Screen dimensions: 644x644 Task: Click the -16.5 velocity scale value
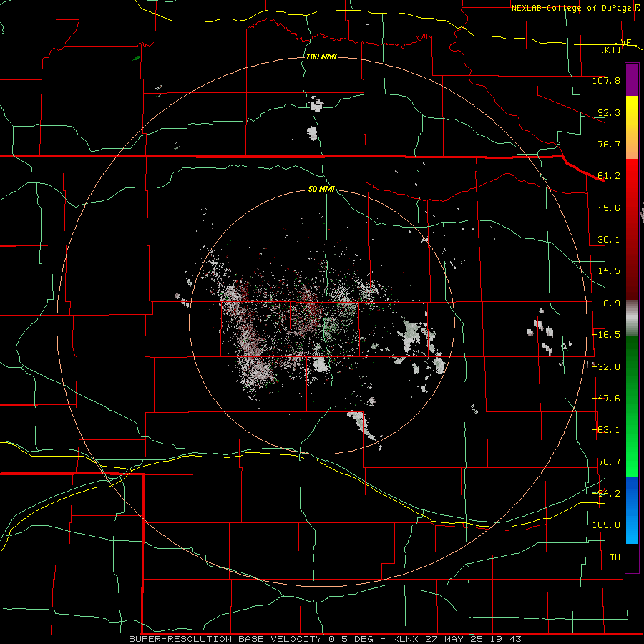click(x=606, y=335)
